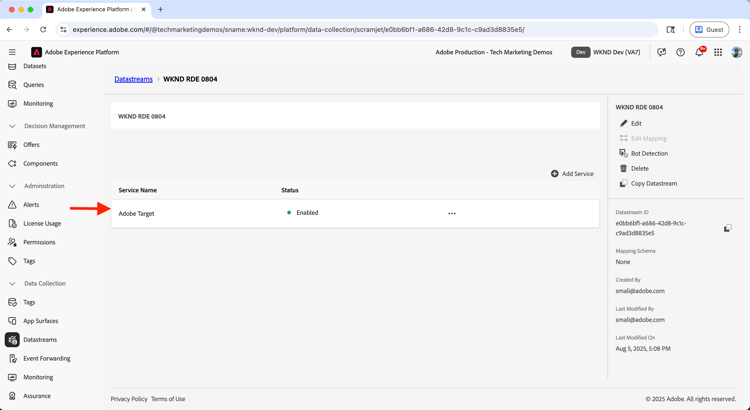Collapse the Administration section
Image resolution: width=750 pixels, height=410 pixels.
(x=12, y=186)
